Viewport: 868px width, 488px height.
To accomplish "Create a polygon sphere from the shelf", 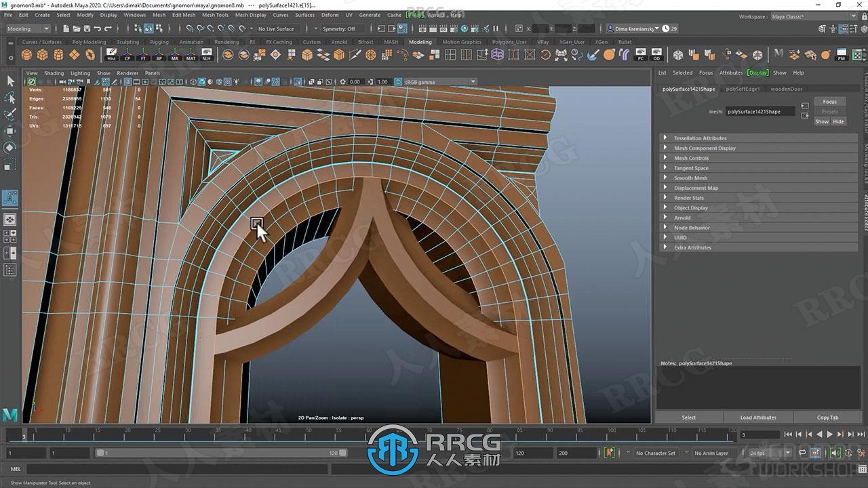I will pos(27,55).
